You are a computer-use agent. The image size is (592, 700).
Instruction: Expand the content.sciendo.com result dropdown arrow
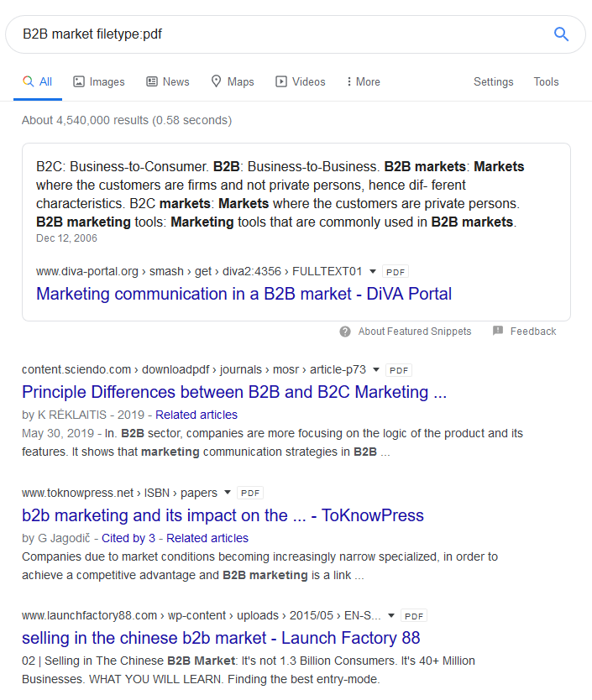pyautogui.click(x=376, y=369)
